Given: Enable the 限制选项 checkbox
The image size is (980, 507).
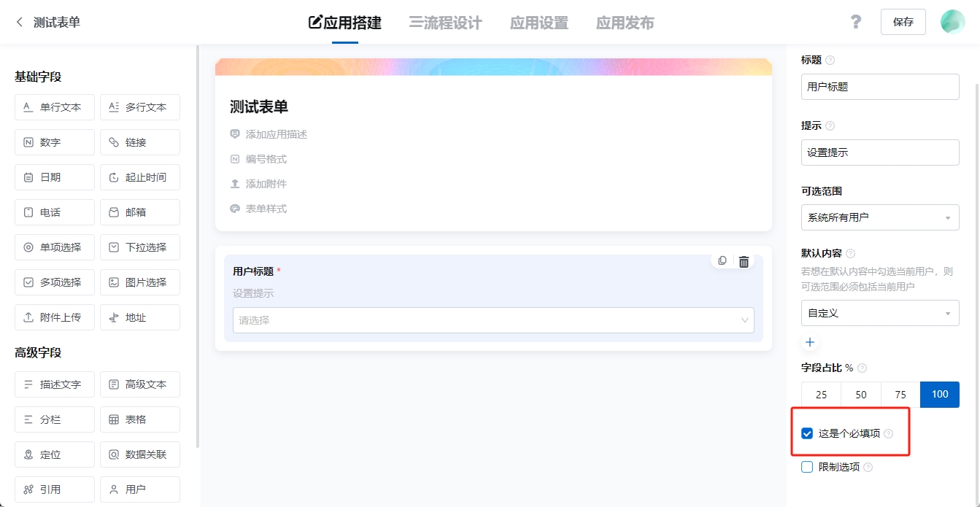Looking at the screenshot, I should coord(806,467).
